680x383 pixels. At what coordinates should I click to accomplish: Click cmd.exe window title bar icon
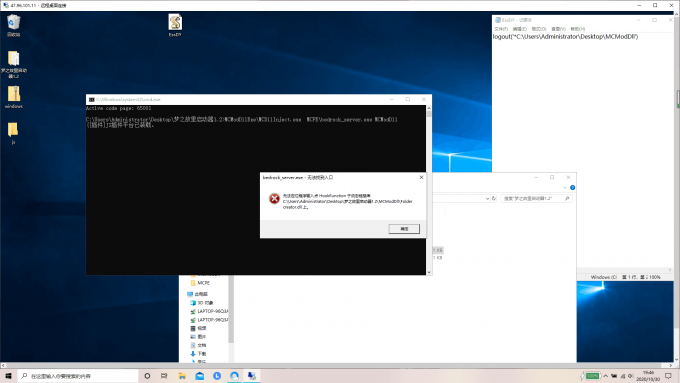(92, 99)
